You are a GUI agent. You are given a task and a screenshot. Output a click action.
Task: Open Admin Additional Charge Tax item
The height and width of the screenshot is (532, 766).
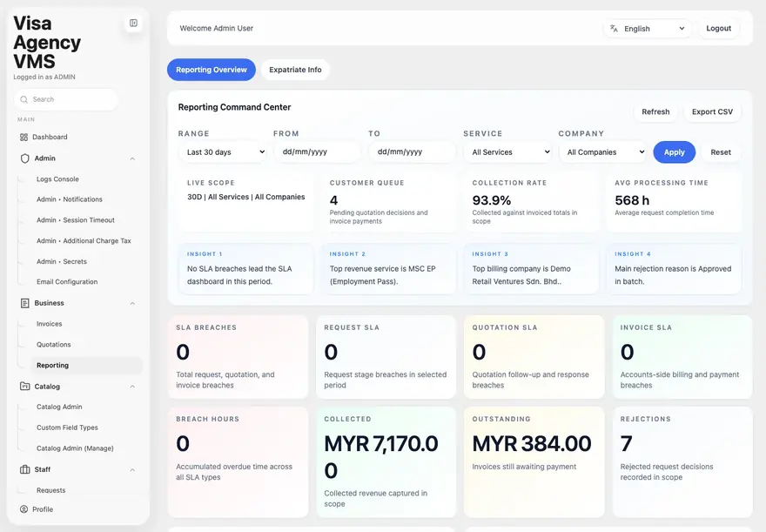(x=84, y=241)
